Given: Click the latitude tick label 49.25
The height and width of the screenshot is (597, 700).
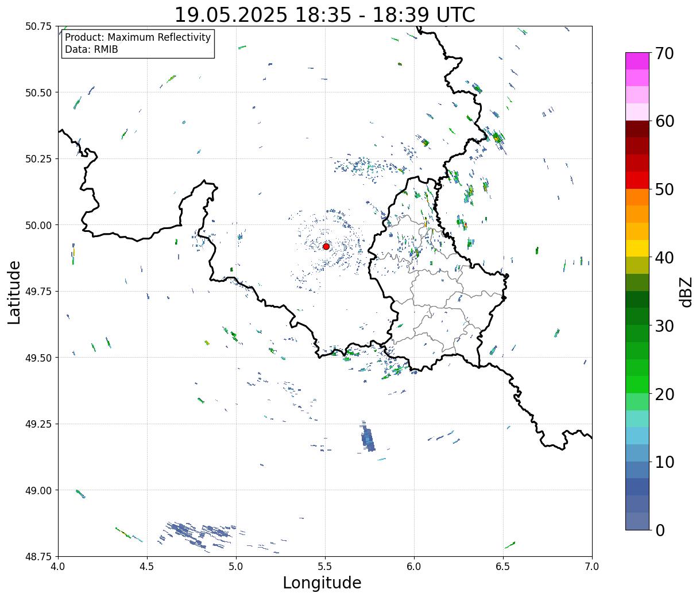Looking at the screenshot, I should (x=38, y=424).
